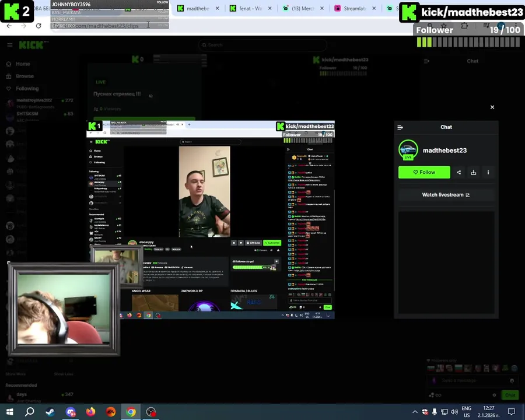Click the dimmed KICK logo
This screenshot has height=420, width=525.
point(32,45)
